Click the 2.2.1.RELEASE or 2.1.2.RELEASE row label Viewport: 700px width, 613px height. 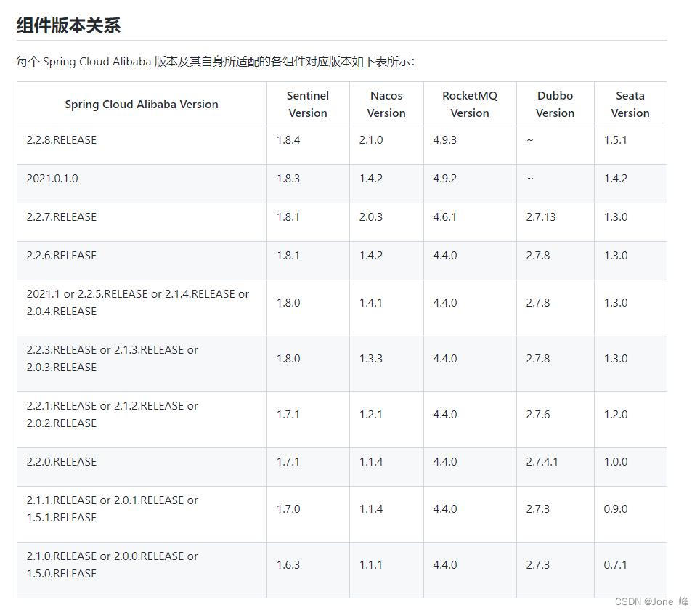[112, 414]
